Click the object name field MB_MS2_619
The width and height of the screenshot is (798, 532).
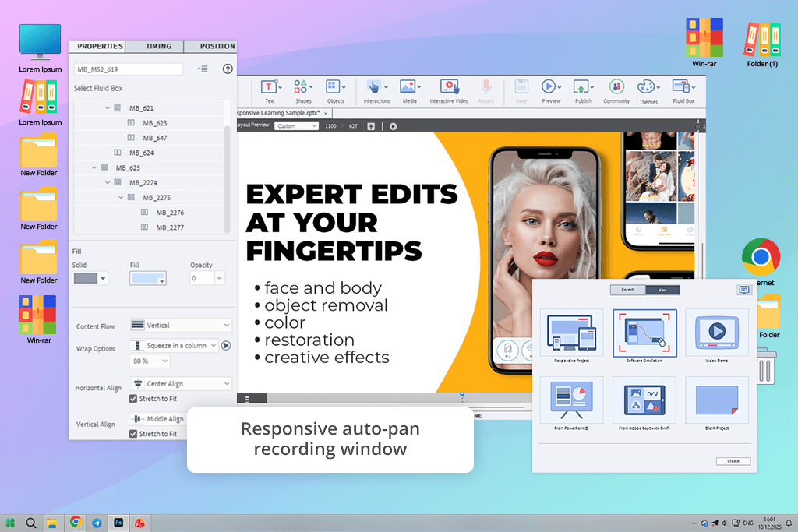129,69
